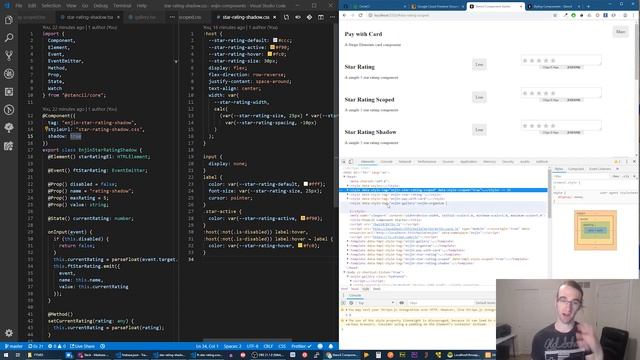Click the Open Changes icon in the right editor toolbar

pos(286,17)
